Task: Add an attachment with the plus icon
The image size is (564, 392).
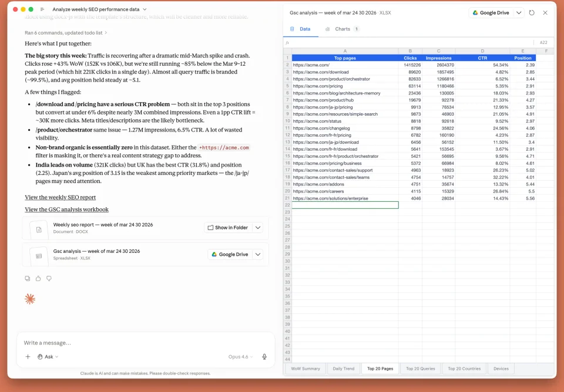Action: point(28,357)
